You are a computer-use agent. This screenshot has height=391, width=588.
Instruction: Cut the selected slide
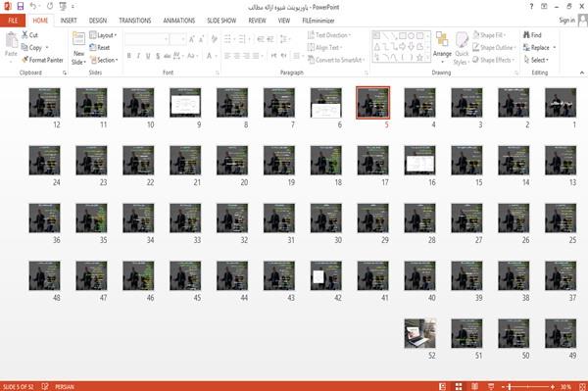[x=30, y=35]
